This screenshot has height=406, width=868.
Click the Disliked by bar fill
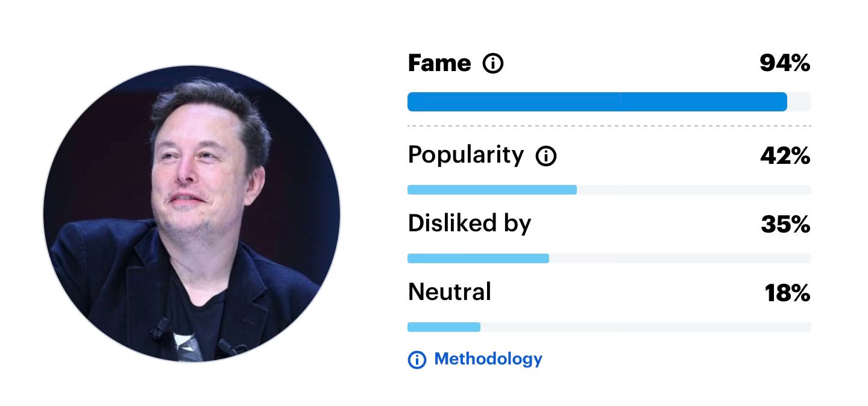pos(478,258)
